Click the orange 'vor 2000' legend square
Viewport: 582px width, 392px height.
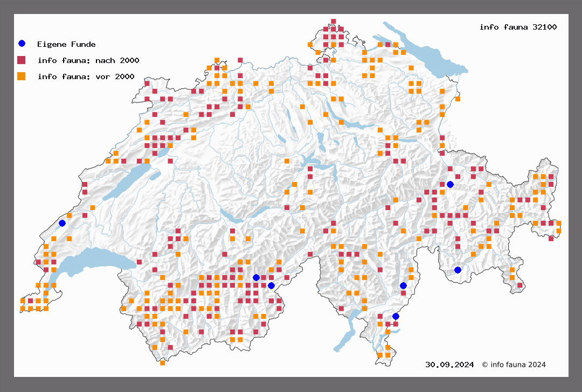click(x=22, y=76)
